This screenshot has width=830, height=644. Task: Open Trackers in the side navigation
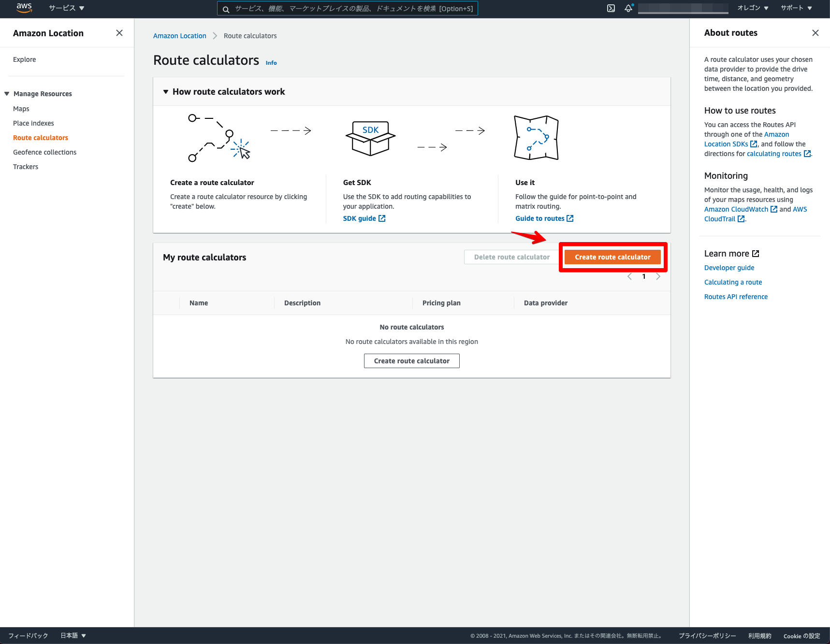coord(26,167)
